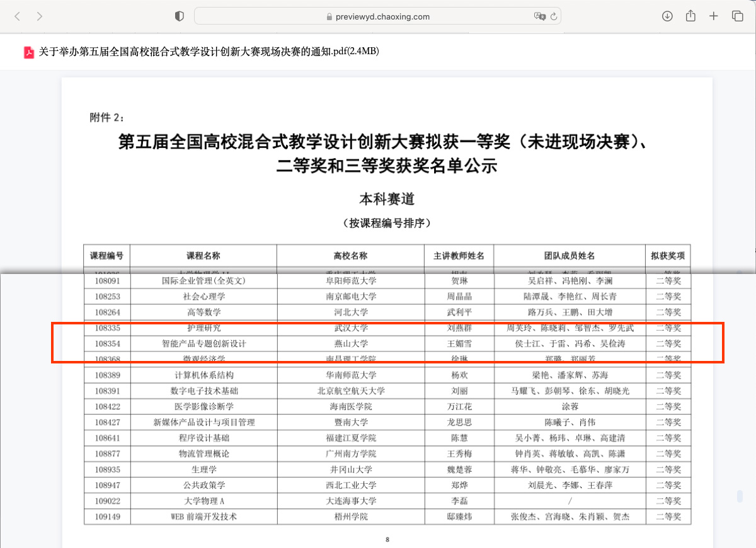The image size is (756, 548).
Task: Select the 智能产品专题创新设计 course cell
Action: click(x=203, y=344)
